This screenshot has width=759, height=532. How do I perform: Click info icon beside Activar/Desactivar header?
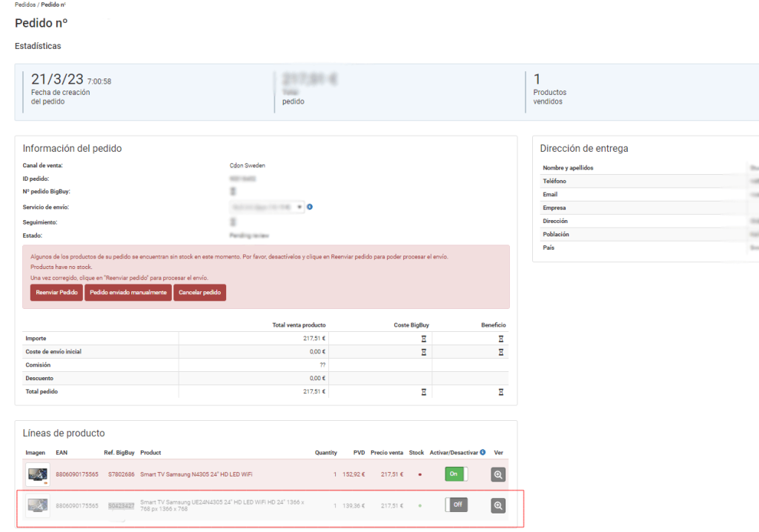click(x=483, y=452)
